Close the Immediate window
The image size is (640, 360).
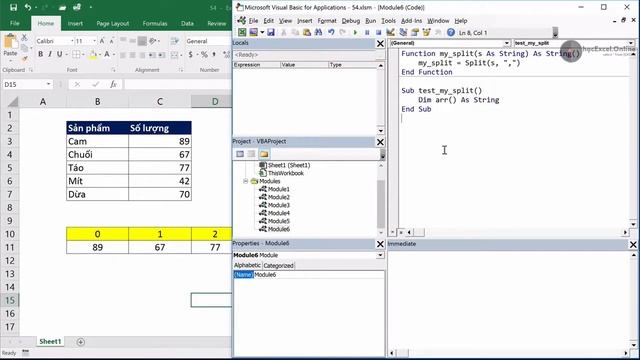[633, 244]
